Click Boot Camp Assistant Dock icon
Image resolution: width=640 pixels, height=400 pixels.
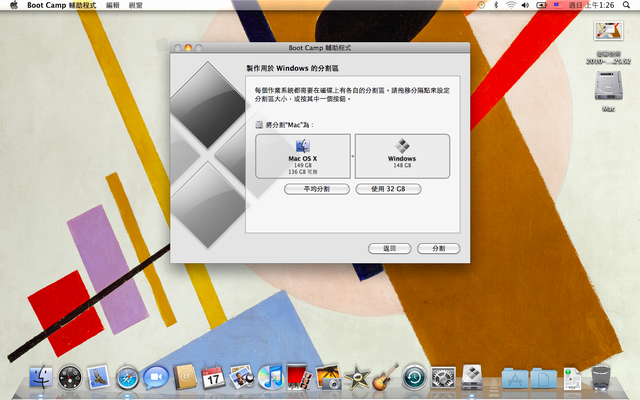point(472,378)
